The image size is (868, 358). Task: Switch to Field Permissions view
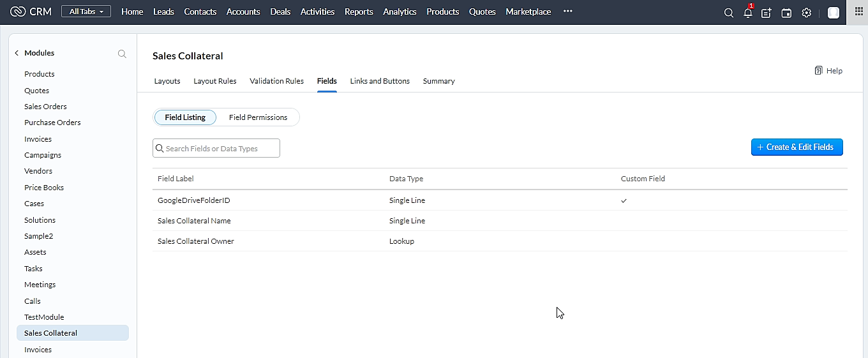click(258, 117)
